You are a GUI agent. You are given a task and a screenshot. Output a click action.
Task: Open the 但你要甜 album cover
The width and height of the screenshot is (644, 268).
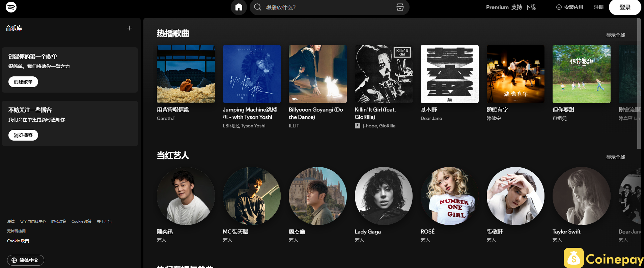coord(582,74)
